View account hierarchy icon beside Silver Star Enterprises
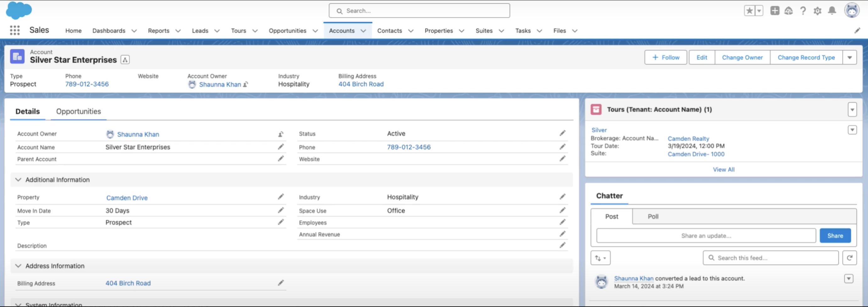This screenshot has width=868, height=307. [125, 60]
